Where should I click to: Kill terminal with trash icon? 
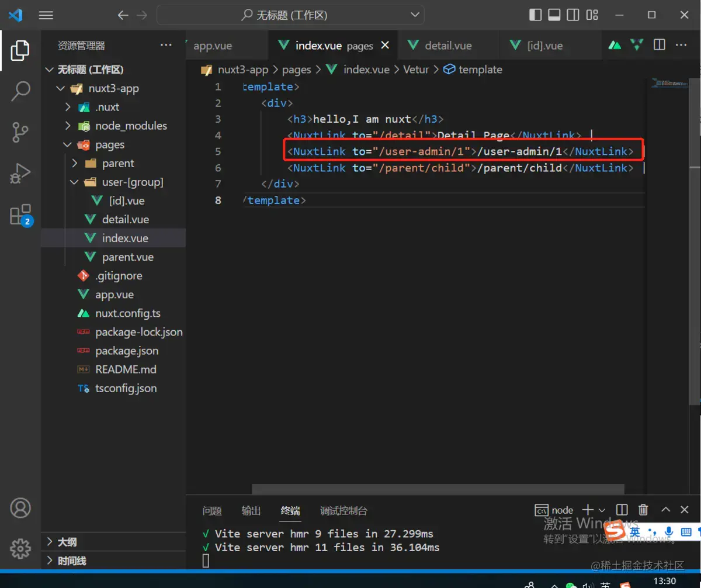[643, 510]
